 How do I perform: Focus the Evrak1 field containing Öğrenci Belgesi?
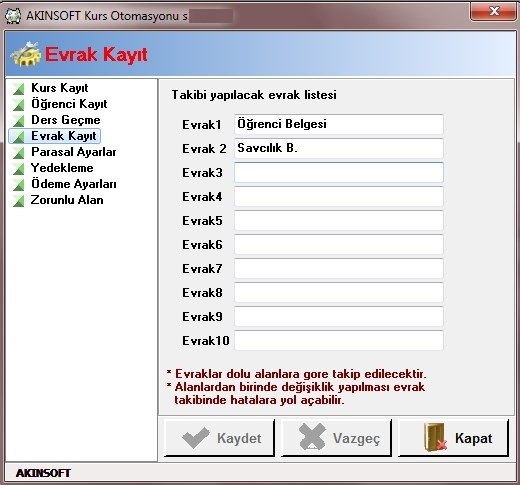coord(339,124)
